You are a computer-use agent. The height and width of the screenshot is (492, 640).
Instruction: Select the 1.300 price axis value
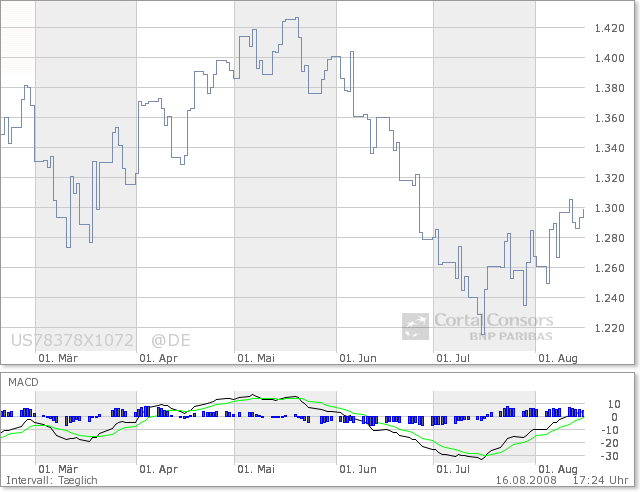click(610, 208)
